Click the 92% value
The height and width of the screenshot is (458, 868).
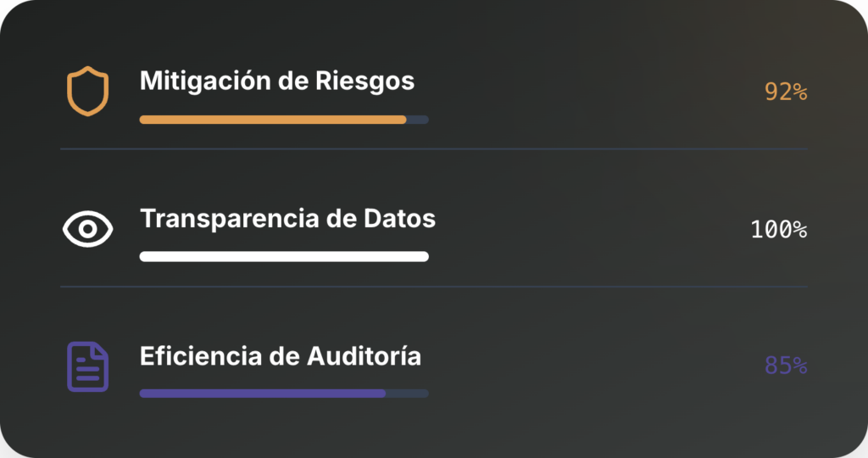pyautogui.click(x=786, y=92)
